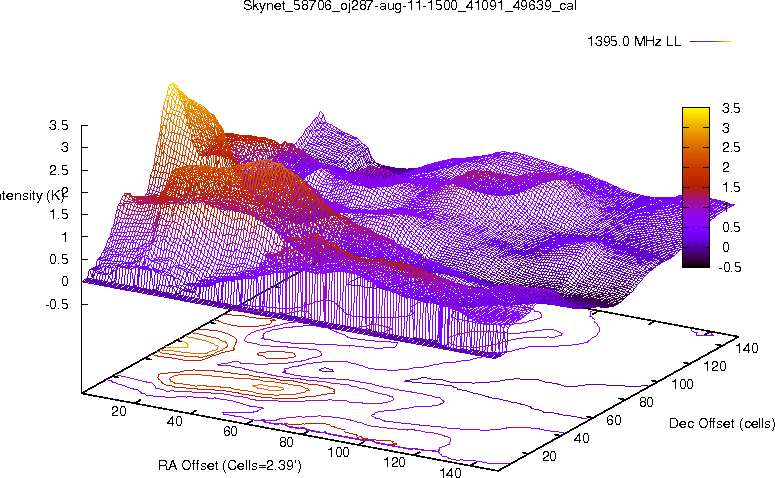Click the 60 tick on the Dec Offset axis

(614, 420)
